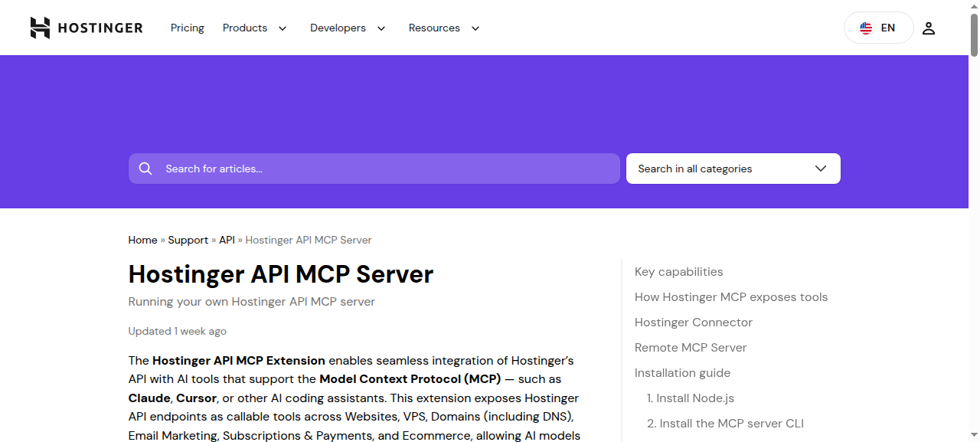Jump to 2. Install the MCP server CLI
The image size is (980, 442).
click(725, 424)
